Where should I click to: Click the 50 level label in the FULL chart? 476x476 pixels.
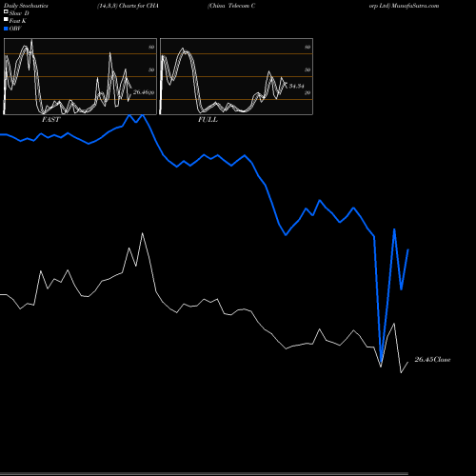[x=307, y=69]
